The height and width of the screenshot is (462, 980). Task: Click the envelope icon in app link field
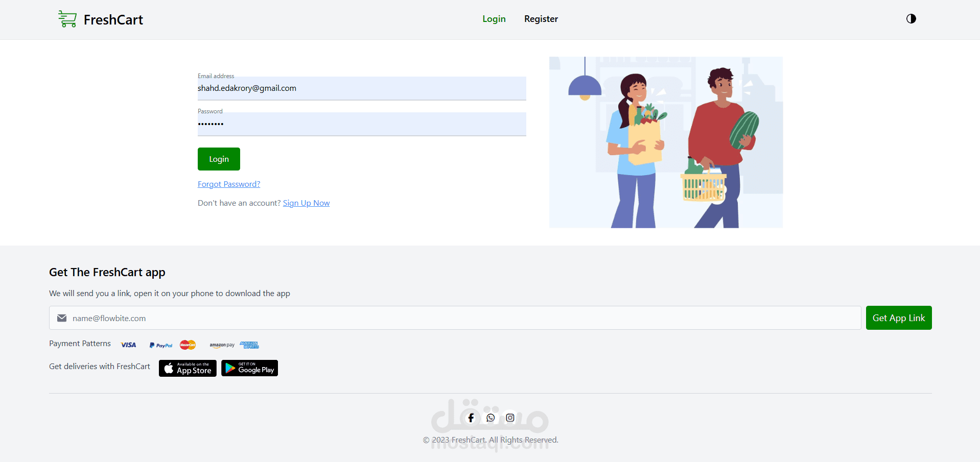pyautogui.click(x=62, y=318)
